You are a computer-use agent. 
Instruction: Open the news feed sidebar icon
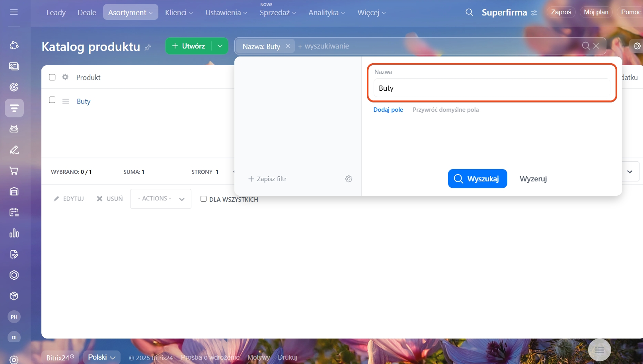(x=14, y=66)
